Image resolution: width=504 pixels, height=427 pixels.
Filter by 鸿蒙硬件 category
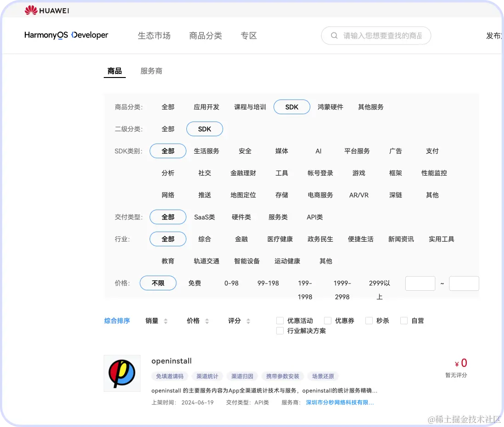point(330,107)
